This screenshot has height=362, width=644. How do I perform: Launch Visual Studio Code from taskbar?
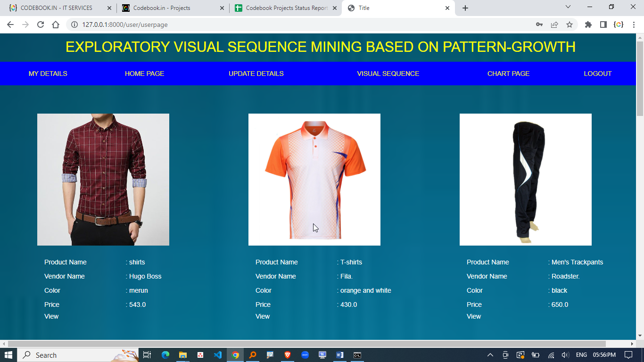click(x=217, y=355)
